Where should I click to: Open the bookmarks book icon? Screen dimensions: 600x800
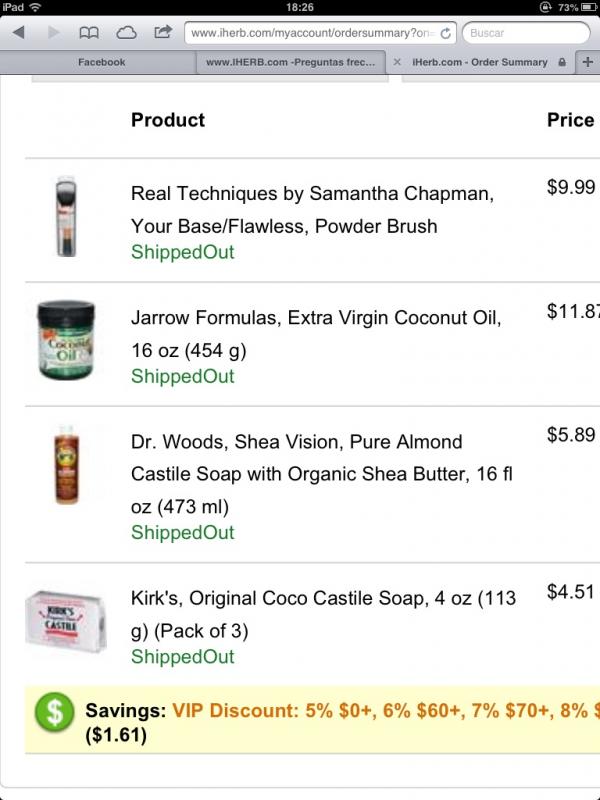89,33
